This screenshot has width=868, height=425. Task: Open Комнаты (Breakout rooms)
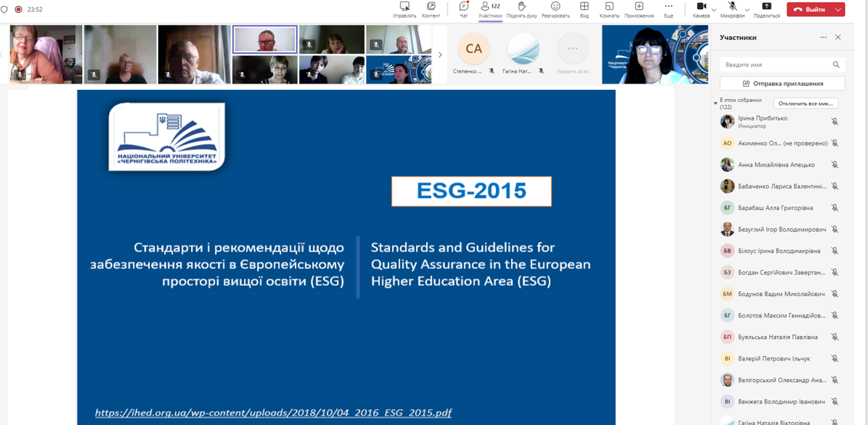click(609, 7)
